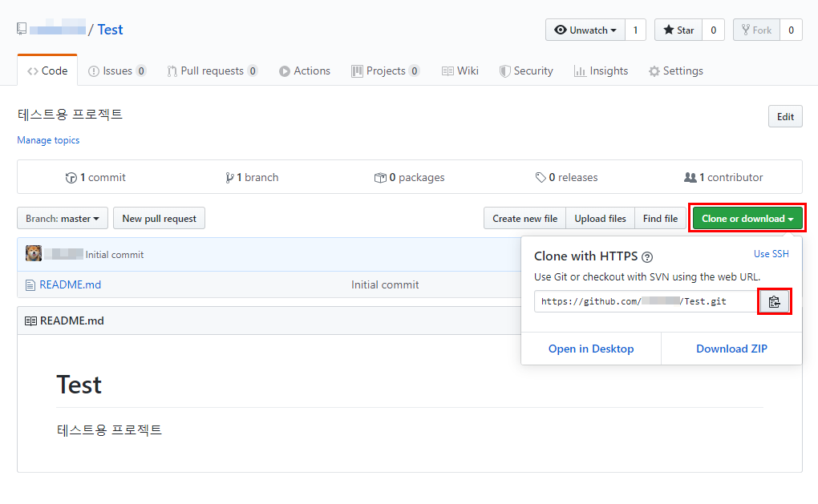The image size is (818, 504).
Task: Open the Projects tab
Action: pos(386,71)
